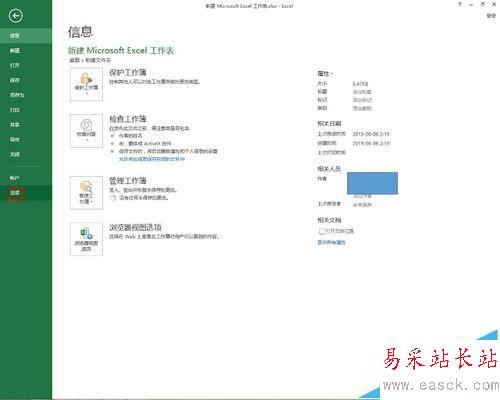
Task: Select 打印 in the green sidebar
Action: [x=26, y=110]
